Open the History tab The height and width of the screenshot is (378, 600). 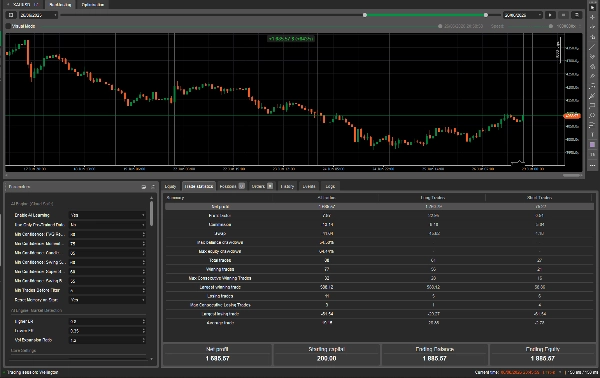[x=287, y=186]
